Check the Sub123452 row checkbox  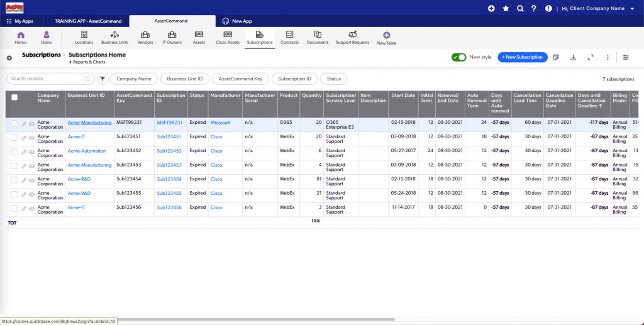[x=14, y=152]
